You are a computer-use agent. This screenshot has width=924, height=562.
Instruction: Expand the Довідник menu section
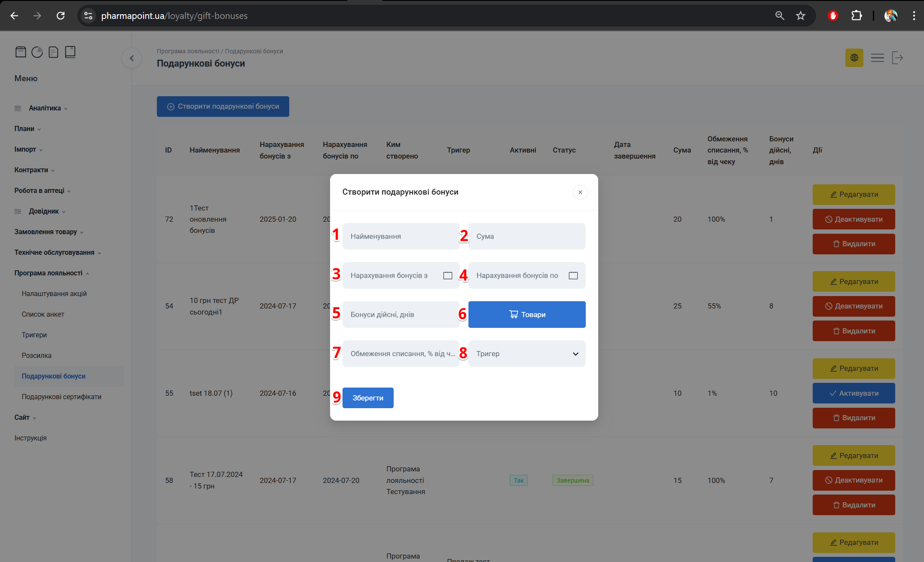coord(47,211)
